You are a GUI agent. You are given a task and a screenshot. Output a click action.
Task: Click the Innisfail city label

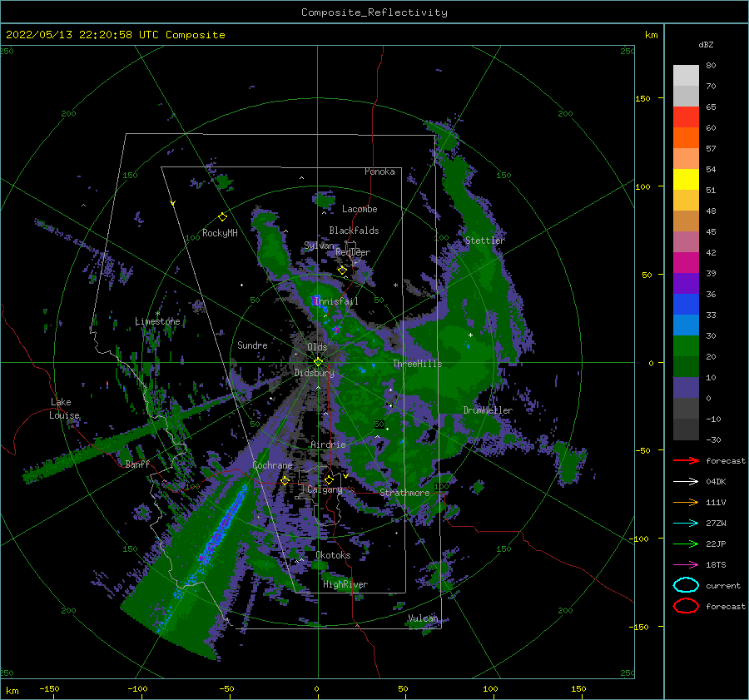pyautogui.click(x=336, y=301)
